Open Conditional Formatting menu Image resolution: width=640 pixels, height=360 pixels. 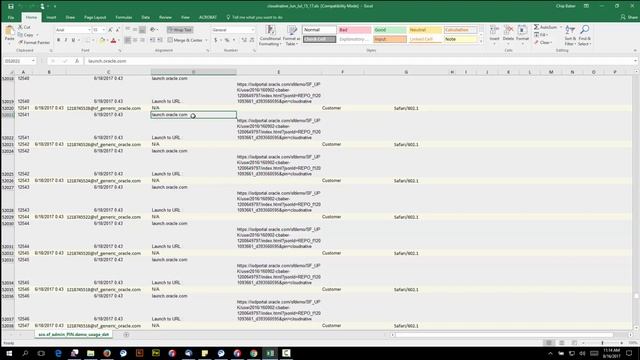coord(270,35)
